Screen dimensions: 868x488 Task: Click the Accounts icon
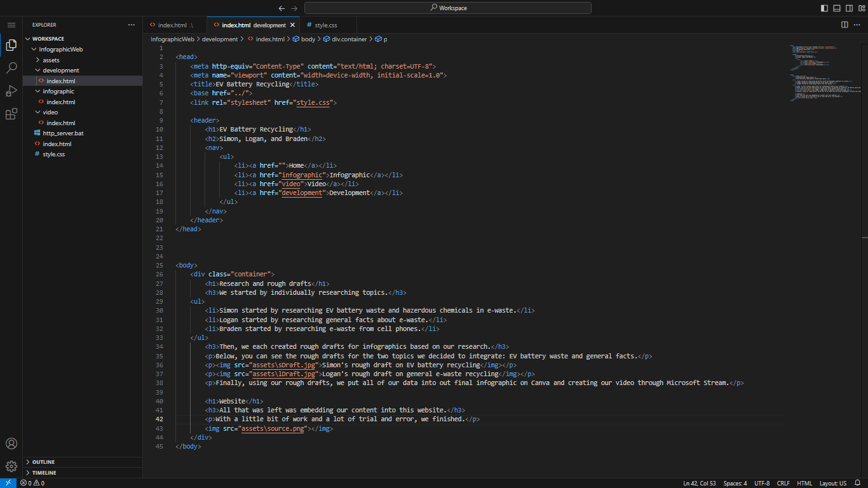[x=11, y=444]
